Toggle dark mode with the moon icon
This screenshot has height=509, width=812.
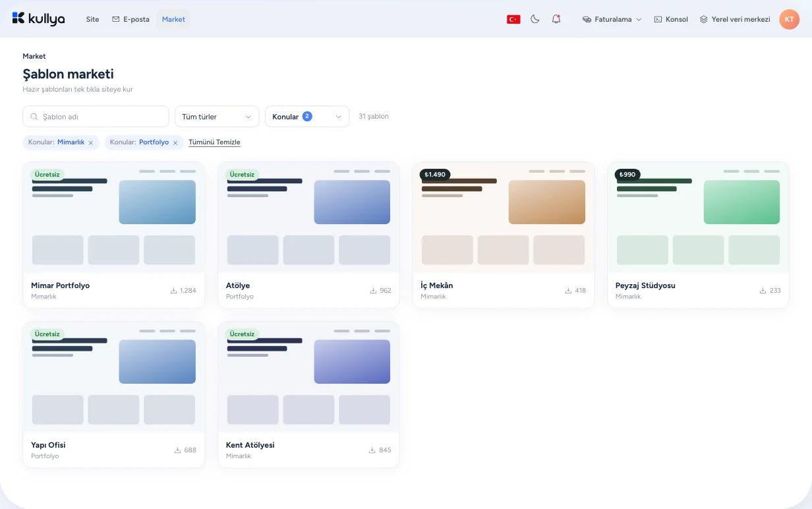(535, 19)
